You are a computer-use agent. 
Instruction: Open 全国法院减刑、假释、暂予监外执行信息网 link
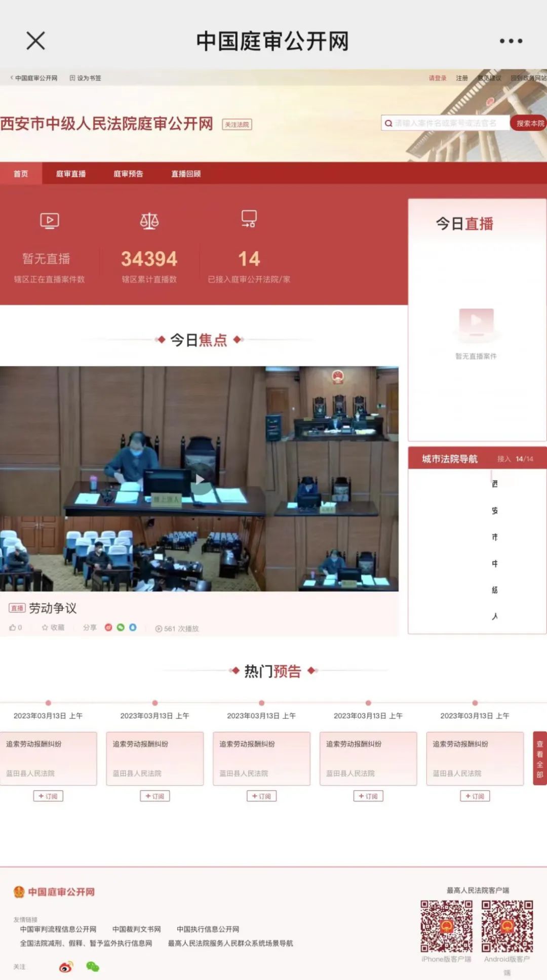click(86, 943)
